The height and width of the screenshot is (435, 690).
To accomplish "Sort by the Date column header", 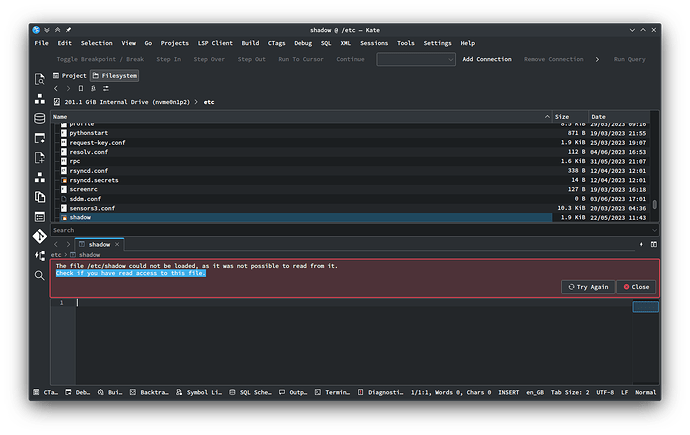I will click(619, 117).
